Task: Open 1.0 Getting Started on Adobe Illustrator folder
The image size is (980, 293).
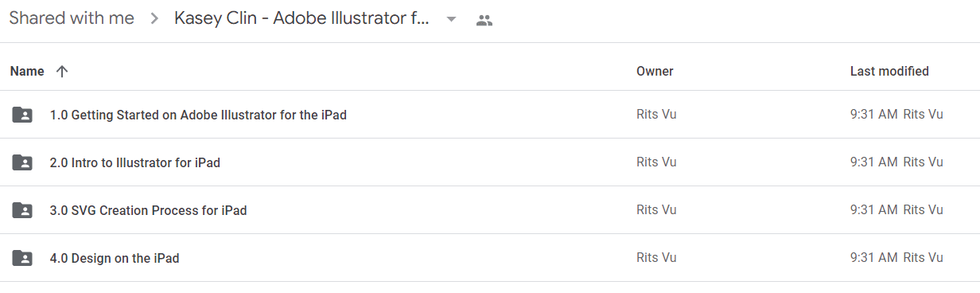Action: [x=198, y=115]
